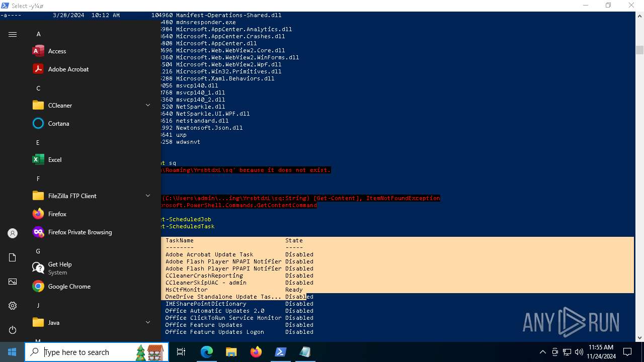Image resolution: width=644 pixels, height=362 pixels.
Task: Open Pictures from Start sidebar
Action: (13, 282)
